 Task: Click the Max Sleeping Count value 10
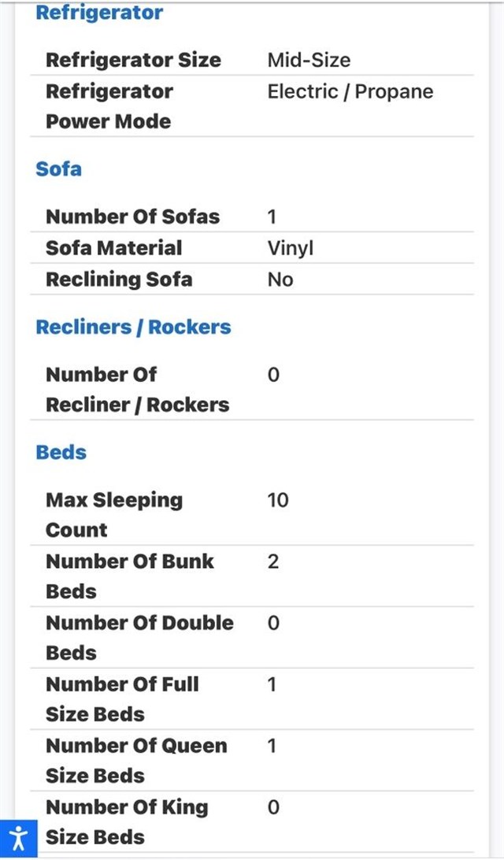click(x=278, y=500)
